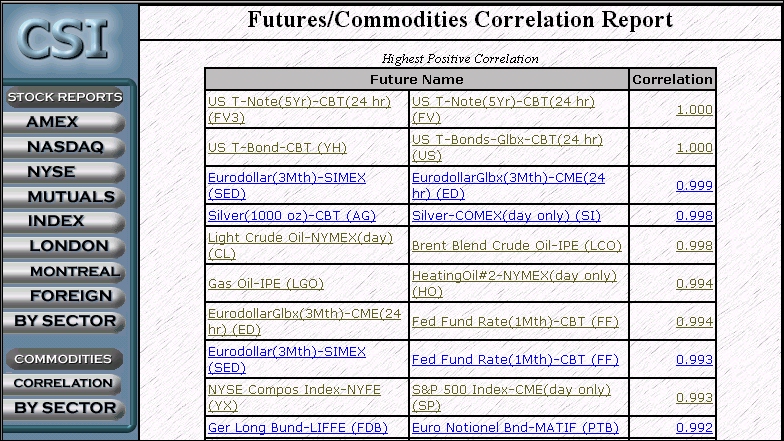Open the commodities CORRELATION report
Image resolution: width=784 pixels, height=441 pixels.
64,384
